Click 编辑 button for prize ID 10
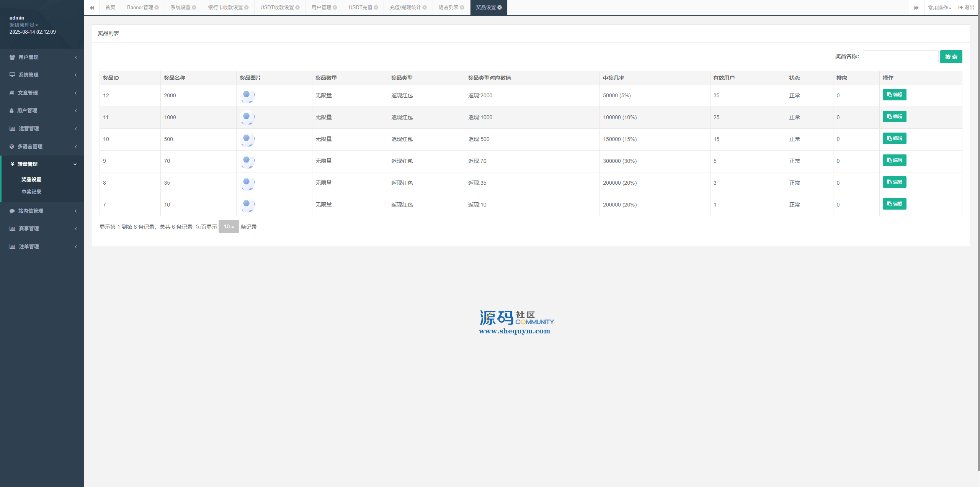Viewport: 980px width, 487px height. point(894,138)
